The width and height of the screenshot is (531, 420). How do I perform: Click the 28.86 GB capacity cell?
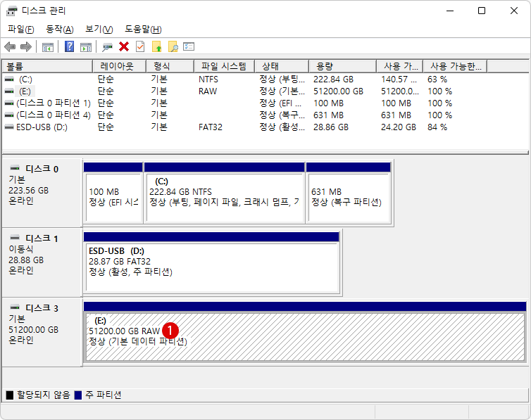[x=331, y=127]
